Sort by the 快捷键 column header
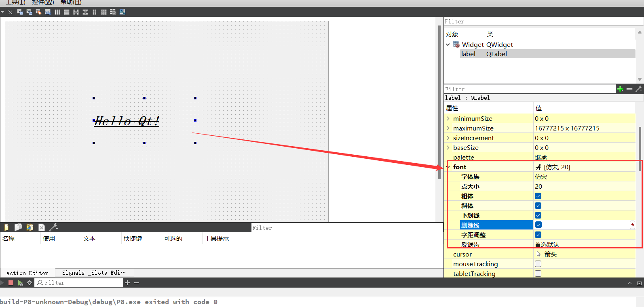Viewport: 644px width, 307px height. click(x=141, y=238)
